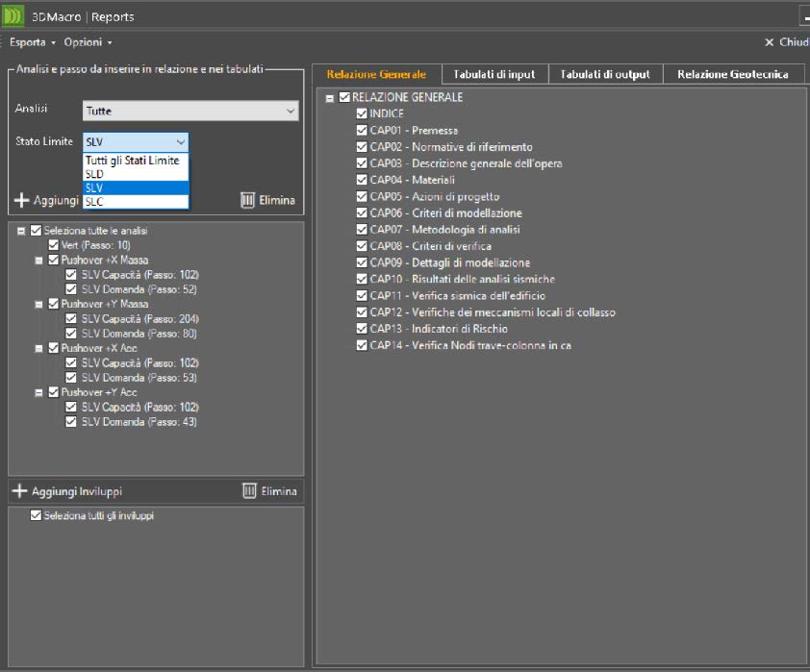Click the trash icon beside upper Elimina
810x672 pixels.
(247, 201)
